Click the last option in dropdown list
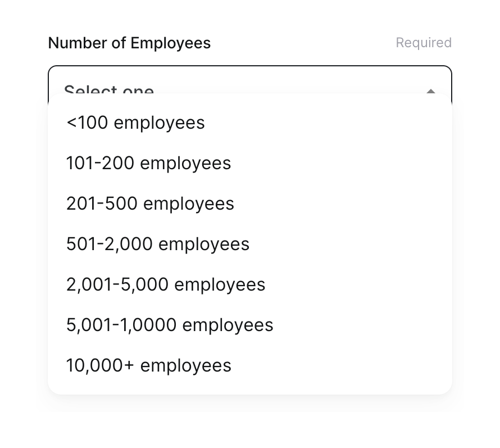The image size is (500, 448). [148, 365]
